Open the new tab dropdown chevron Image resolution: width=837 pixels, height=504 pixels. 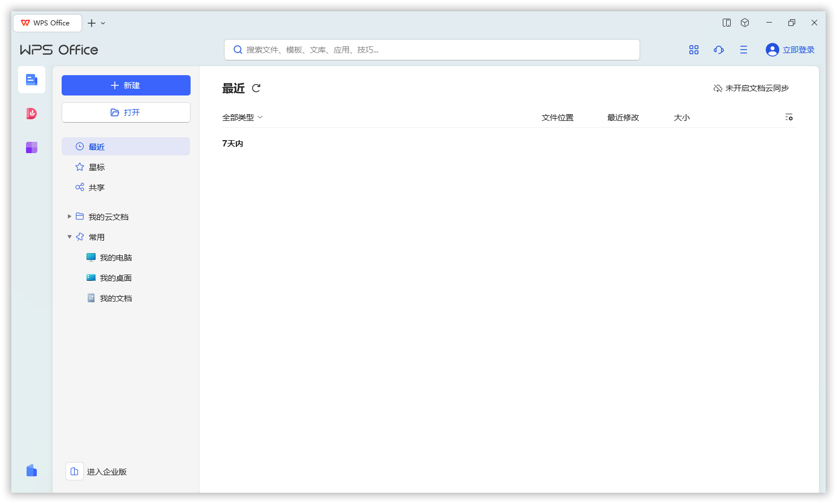pos(102,23)
